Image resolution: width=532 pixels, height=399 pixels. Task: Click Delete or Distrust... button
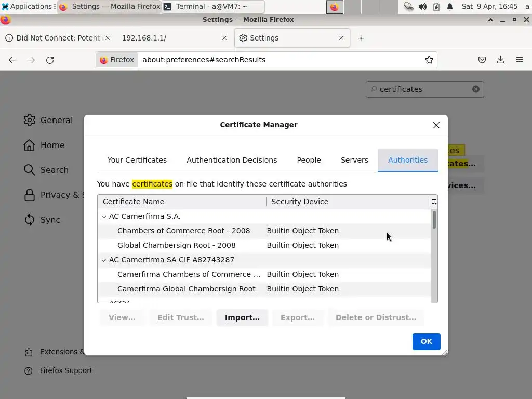coord(376,317)
